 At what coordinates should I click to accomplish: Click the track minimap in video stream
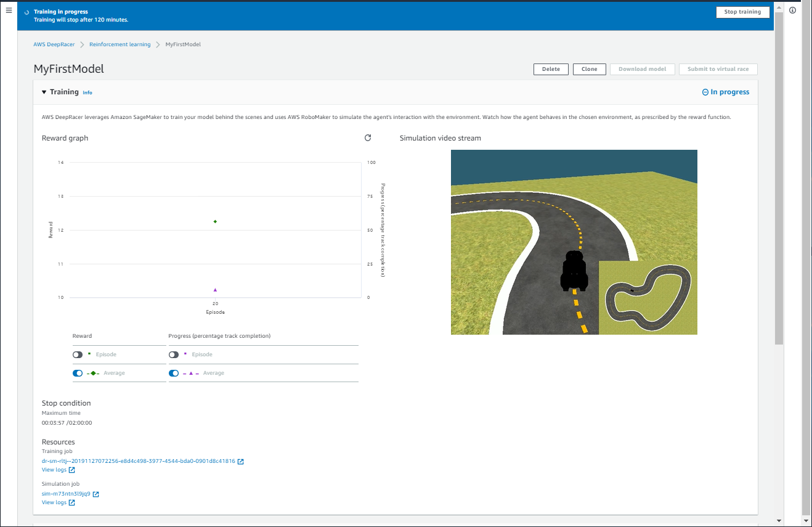[x=648, y=297]
